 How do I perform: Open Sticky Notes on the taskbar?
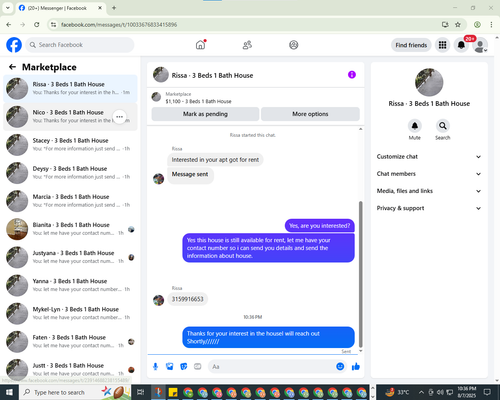click(173, 392)
